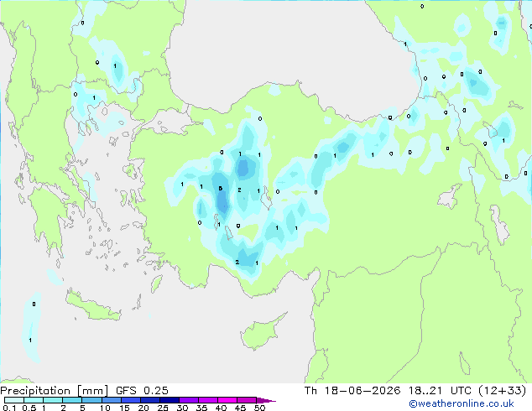This screenshot has width=532, height=411.
Task: Click the '25' legend scale label
Action: [x=163, y=408]
